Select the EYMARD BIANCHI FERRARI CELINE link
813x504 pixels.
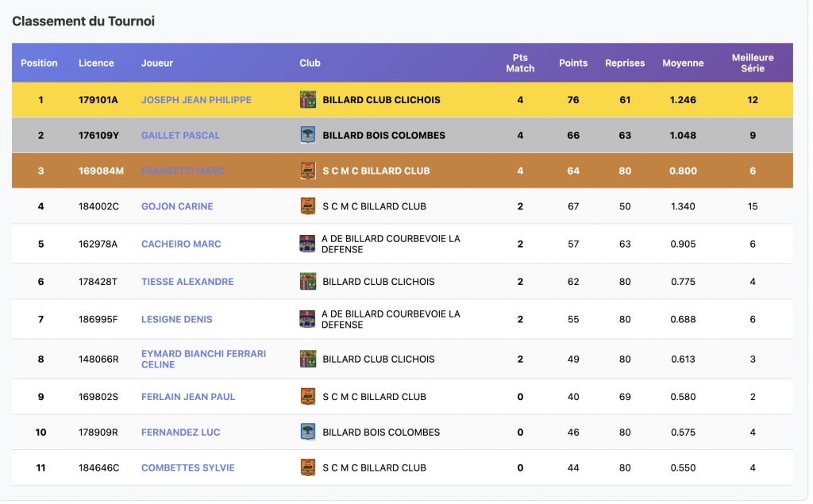(x=203, y=359)
